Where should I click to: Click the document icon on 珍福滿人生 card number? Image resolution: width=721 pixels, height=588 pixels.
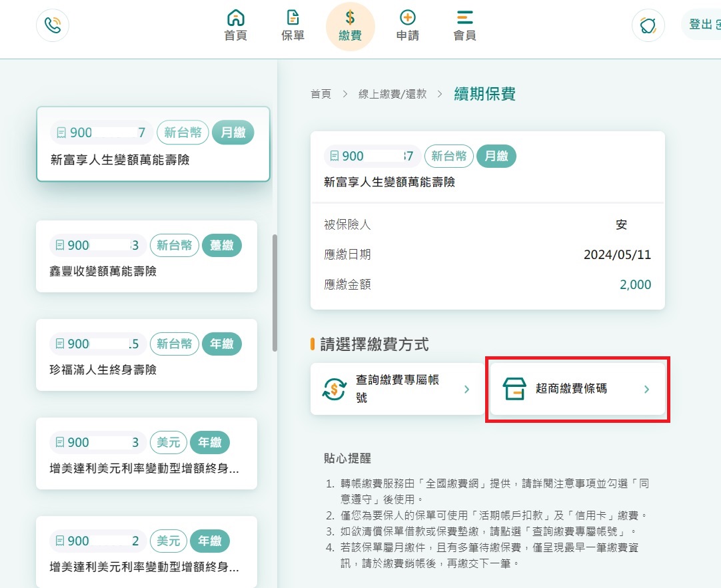(x=60, y=344)
